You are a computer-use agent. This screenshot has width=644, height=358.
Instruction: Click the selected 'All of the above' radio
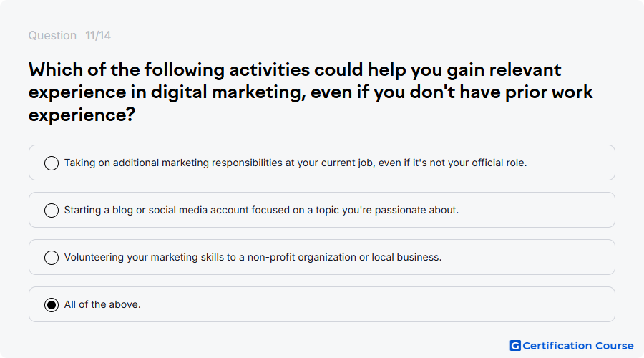pos(52,305)
